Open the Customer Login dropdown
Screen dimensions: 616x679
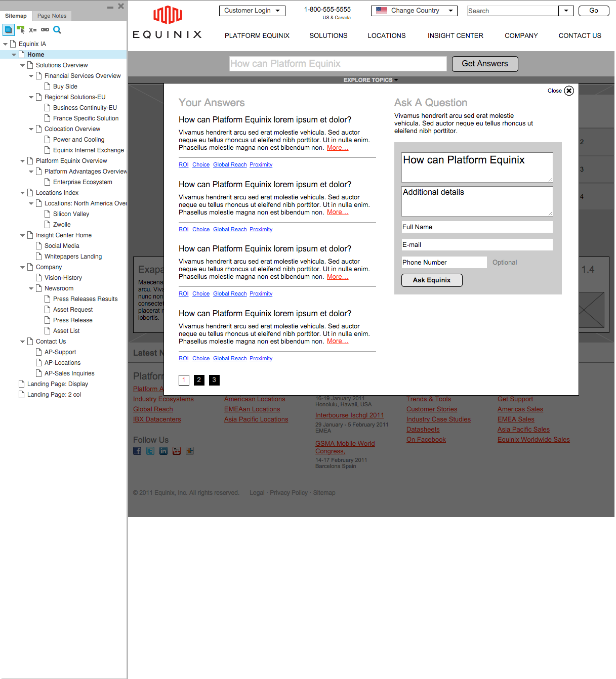[x=252, y=11]
